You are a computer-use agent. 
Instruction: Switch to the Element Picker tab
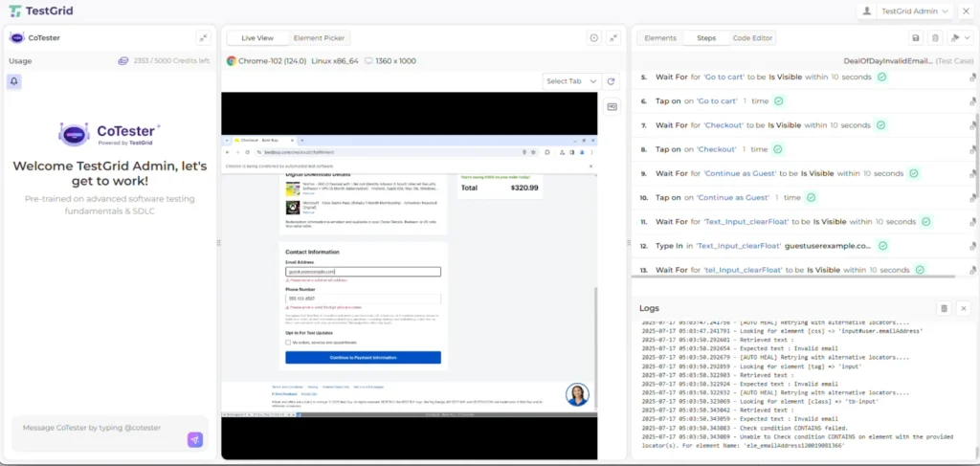point(320,38)
